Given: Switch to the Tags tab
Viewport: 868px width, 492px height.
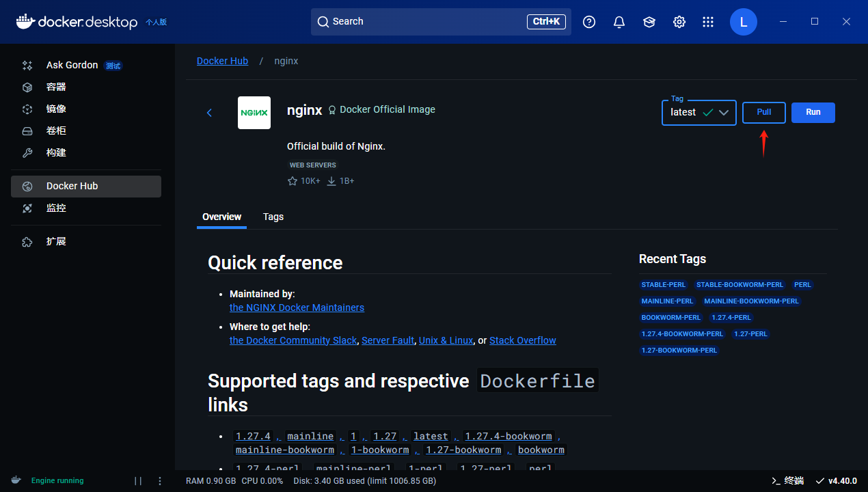Looking at the screenshot, I should click(x=273, y=217).
